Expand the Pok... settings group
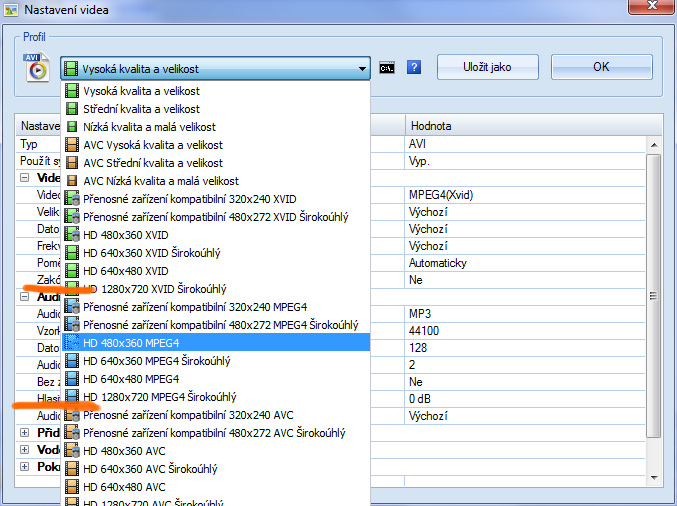 [25, 466]
